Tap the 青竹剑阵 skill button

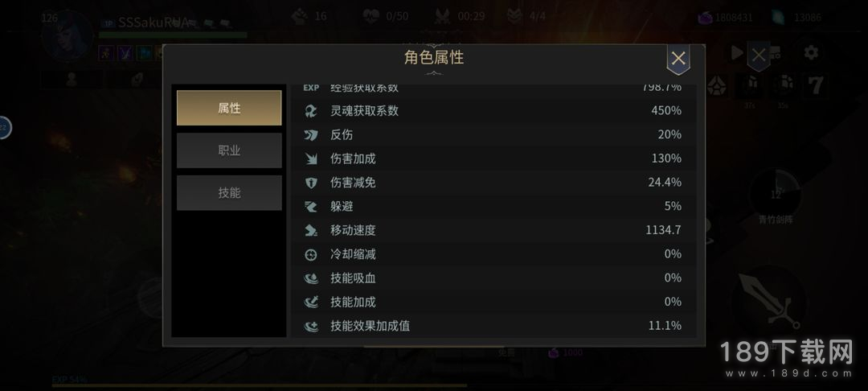[x=776, y=195]
